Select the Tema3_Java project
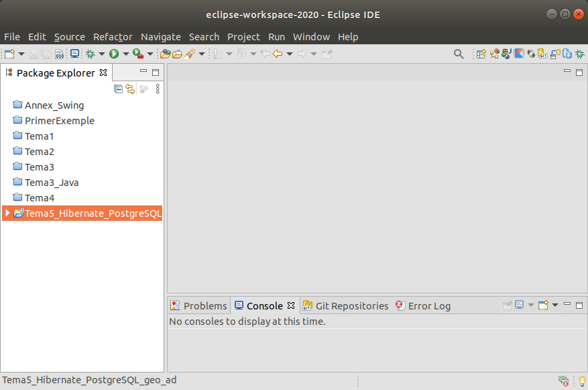This screenshot has height=390, width=588. tap(52, 183)
